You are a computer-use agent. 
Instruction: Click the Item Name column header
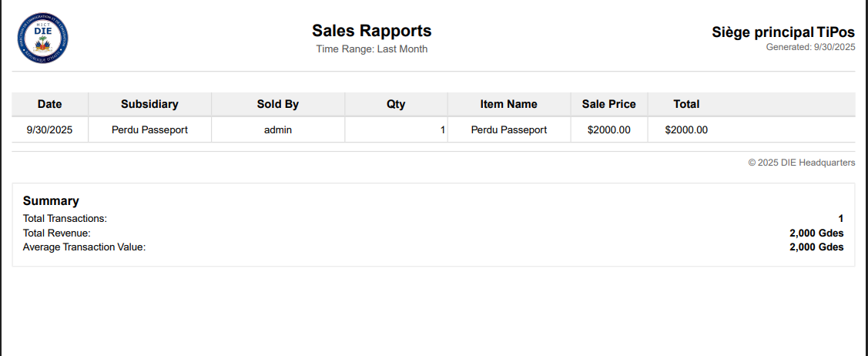pos(508,104)
